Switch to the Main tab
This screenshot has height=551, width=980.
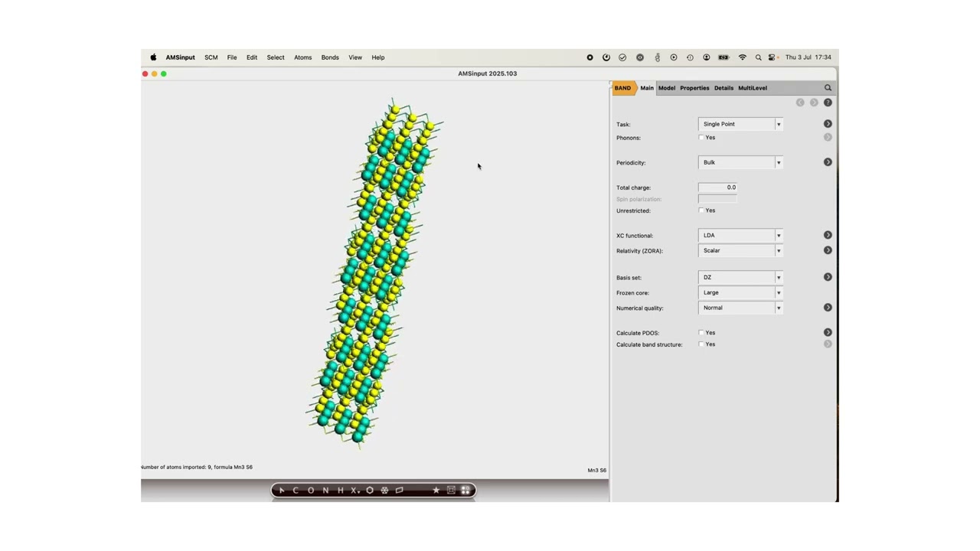[647, 88]
